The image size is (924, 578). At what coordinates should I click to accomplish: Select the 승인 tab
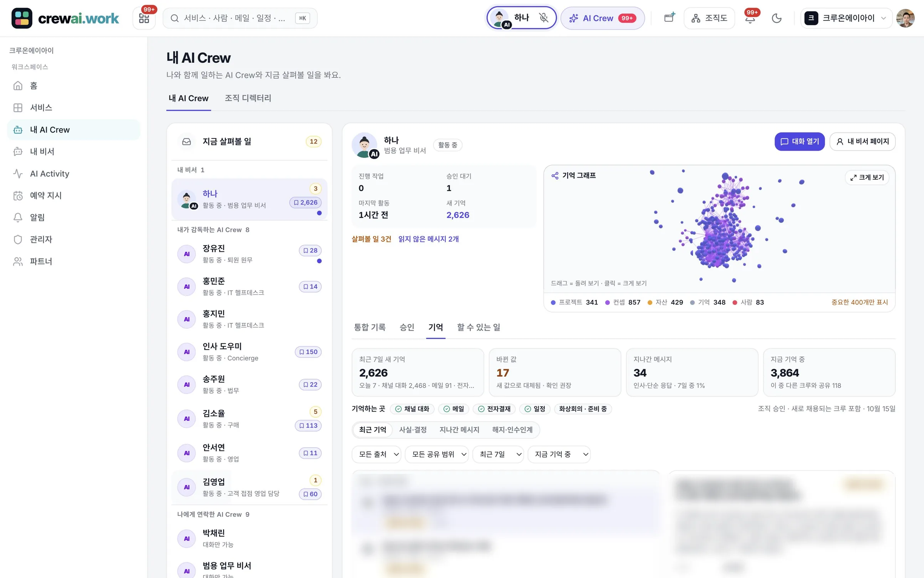click(407, 327)
